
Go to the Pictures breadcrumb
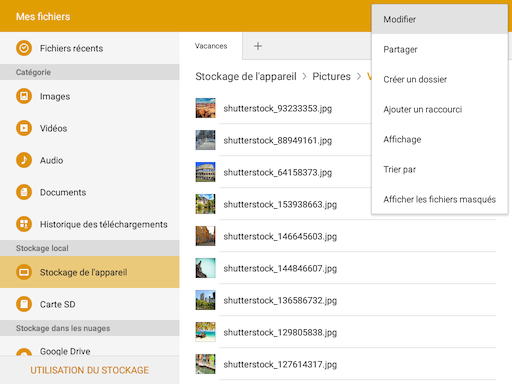[331, 76]
